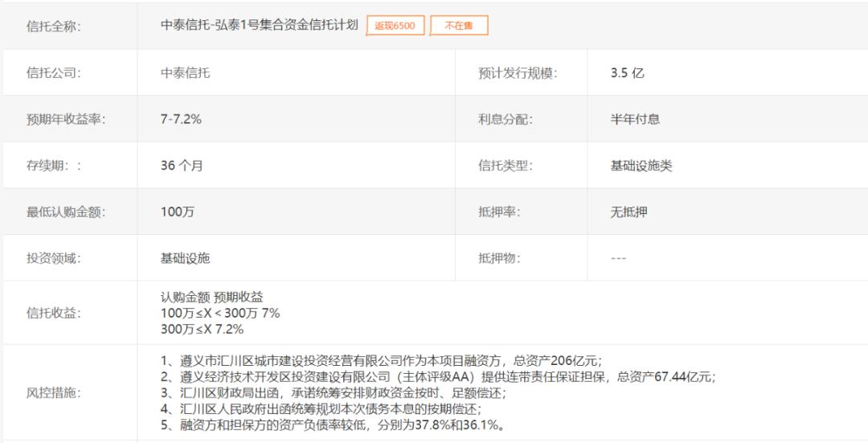The width and height of the screenshot is (868, 443).
Task: Click the 返现6500 tag button
Action: point(395,26)
